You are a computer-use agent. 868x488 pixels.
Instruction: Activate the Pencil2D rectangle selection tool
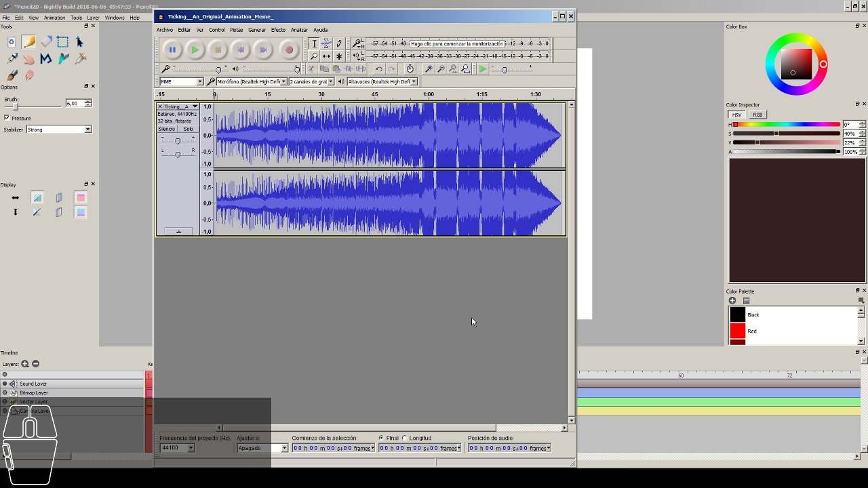point(63,42)
